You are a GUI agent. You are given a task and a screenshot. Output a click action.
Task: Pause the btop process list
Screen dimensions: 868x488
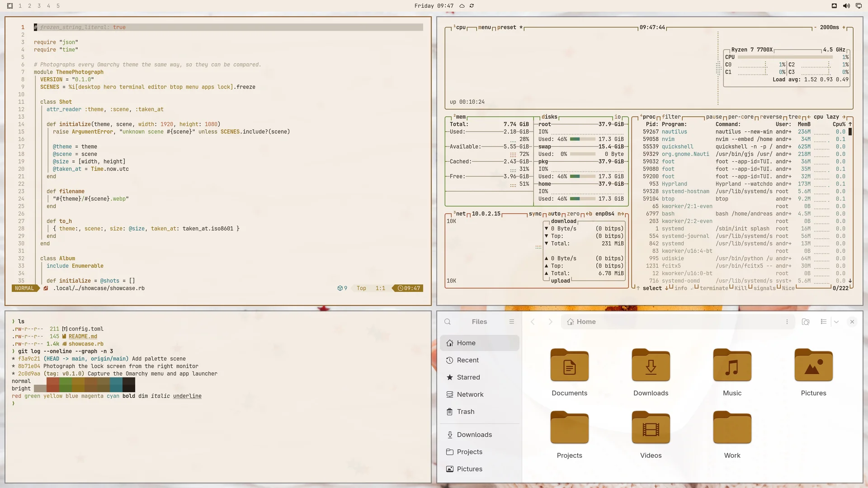pos(714,117)
